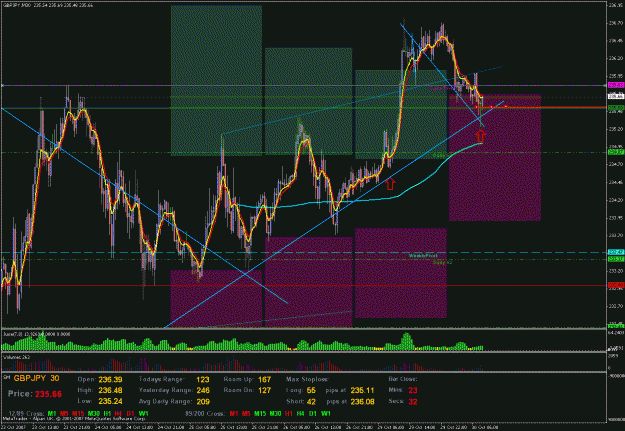The image size is (625, 431).
Task: Click the Bar Close heading
Action: click(x=403, y=379)
